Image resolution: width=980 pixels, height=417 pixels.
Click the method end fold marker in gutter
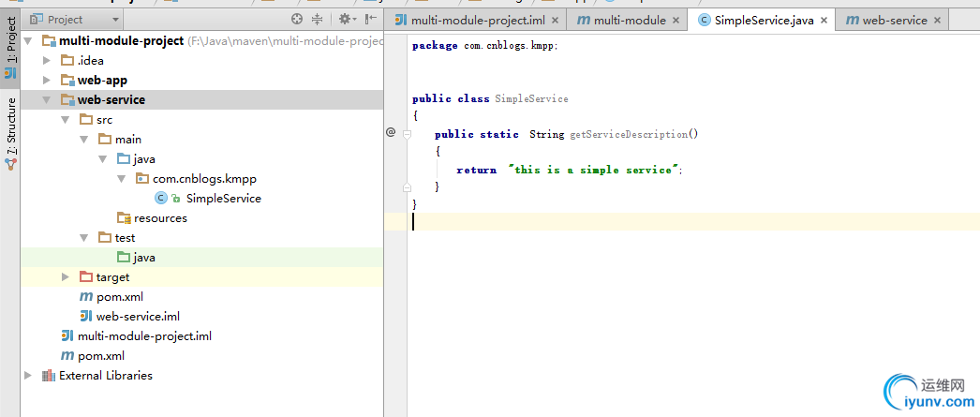point(407,186)
